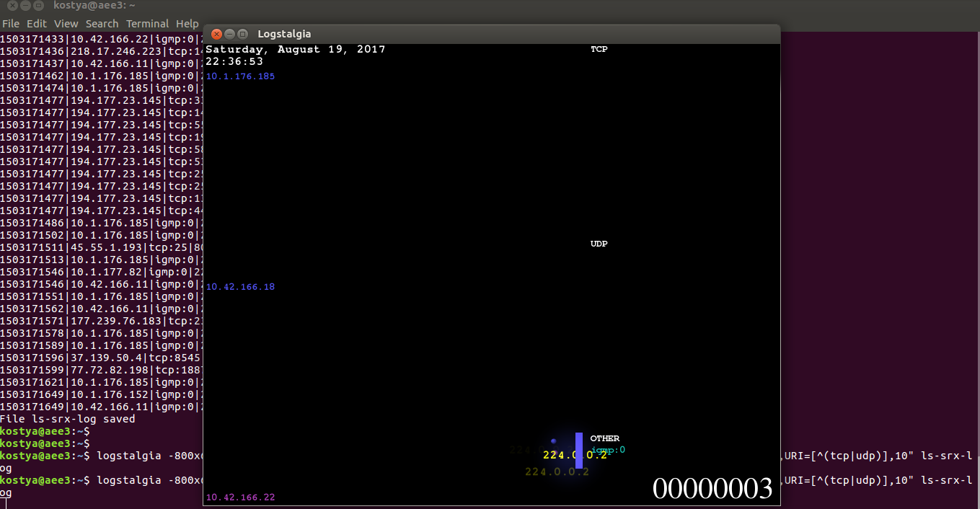
Task: Click the UDP protocol label in Logstalgia
Action: (x=599, y=244)
